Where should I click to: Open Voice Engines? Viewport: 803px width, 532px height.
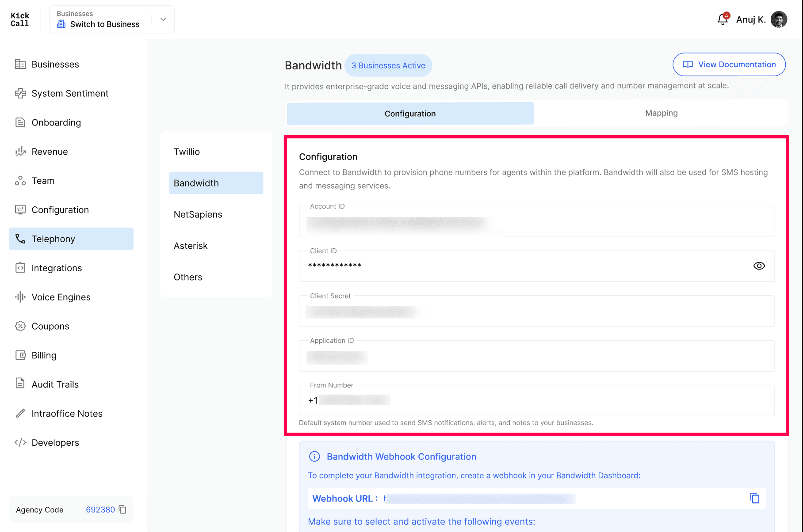[71, 297]
